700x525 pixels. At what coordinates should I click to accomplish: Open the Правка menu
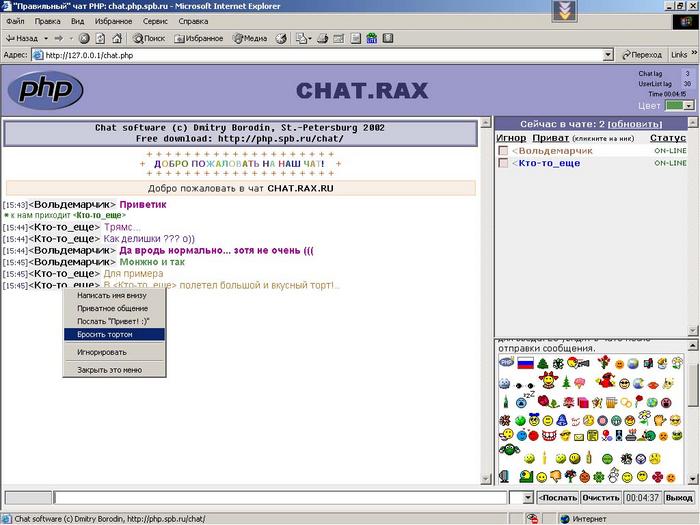(47, 21)
